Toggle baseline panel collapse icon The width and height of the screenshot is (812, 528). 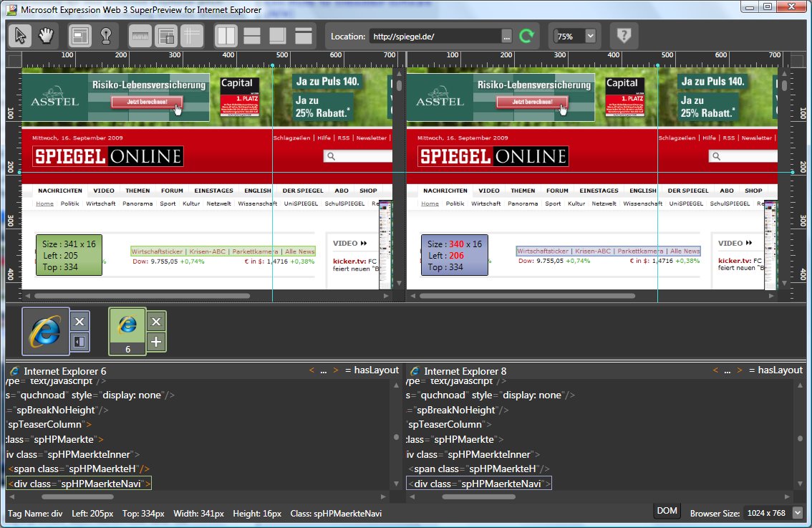(x=79, y=342)
